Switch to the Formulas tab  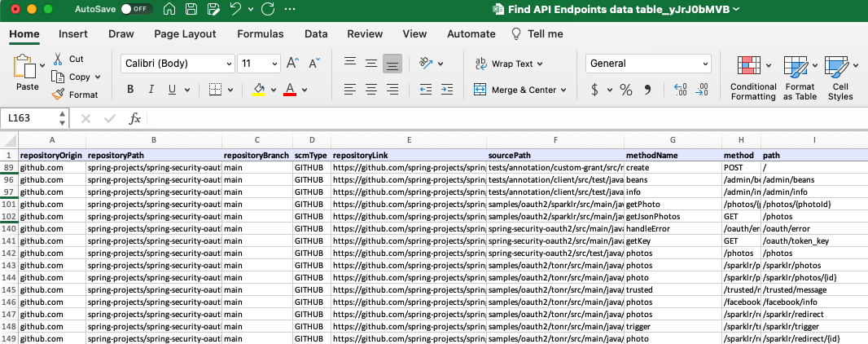[261, 33]
